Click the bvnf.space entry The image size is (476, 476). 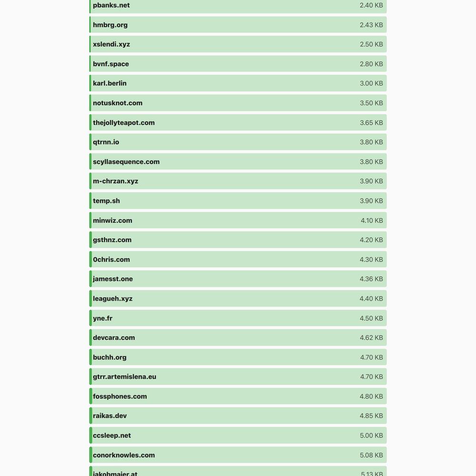pyautogui.click(x=111, y=64)
